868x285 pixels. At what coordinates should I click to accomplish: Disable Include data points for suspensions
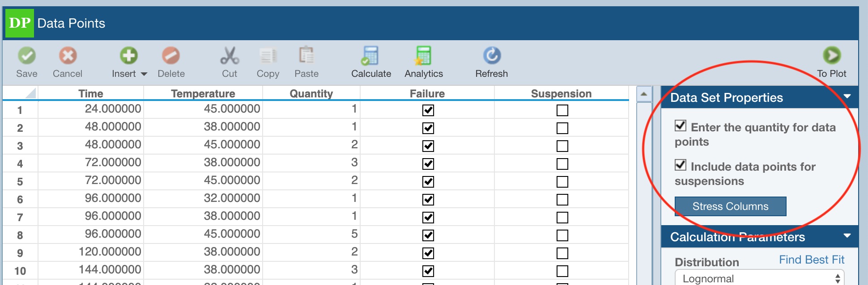(681, 165)
